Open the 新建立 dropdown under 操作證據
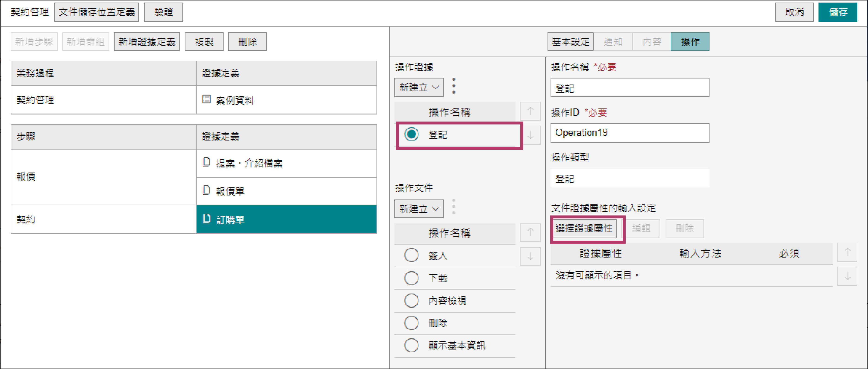The image size is (868, 369). point(419,88)
